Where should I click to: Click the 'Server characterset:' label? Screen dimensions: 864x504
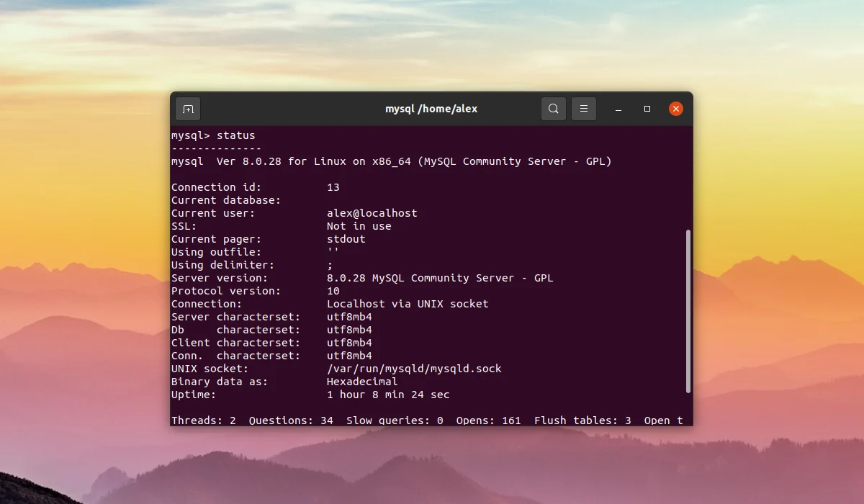point(235,317)
